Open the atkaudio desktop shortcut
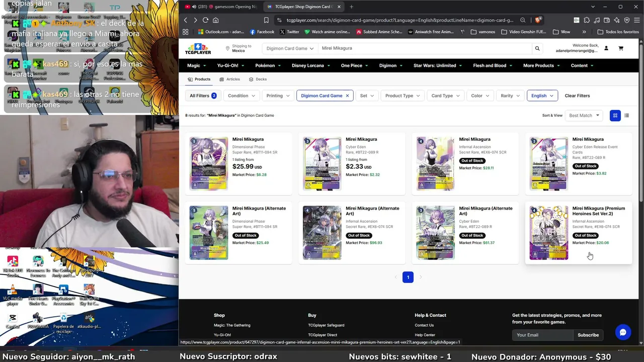The width and height of the screenshot is (644, 362). [89, 321]
